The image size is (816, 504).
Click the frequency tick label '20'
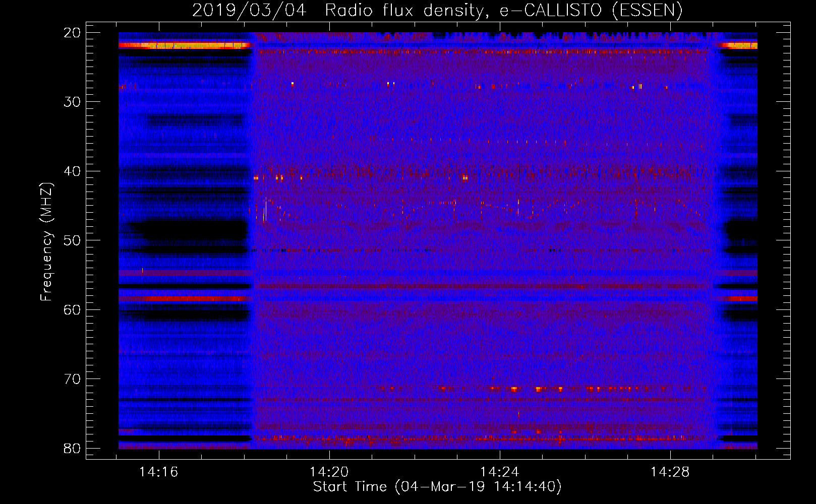coord(72,33)
